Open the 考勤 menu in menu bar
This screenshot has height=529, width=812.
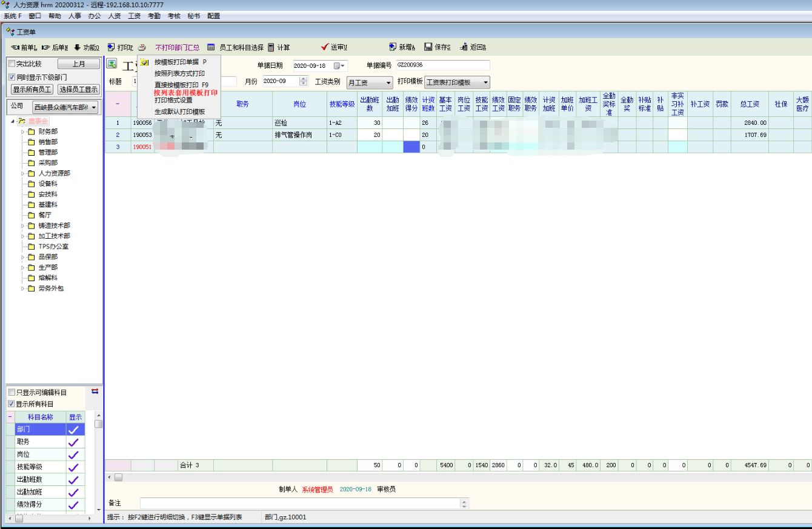[x=154, y=16]
